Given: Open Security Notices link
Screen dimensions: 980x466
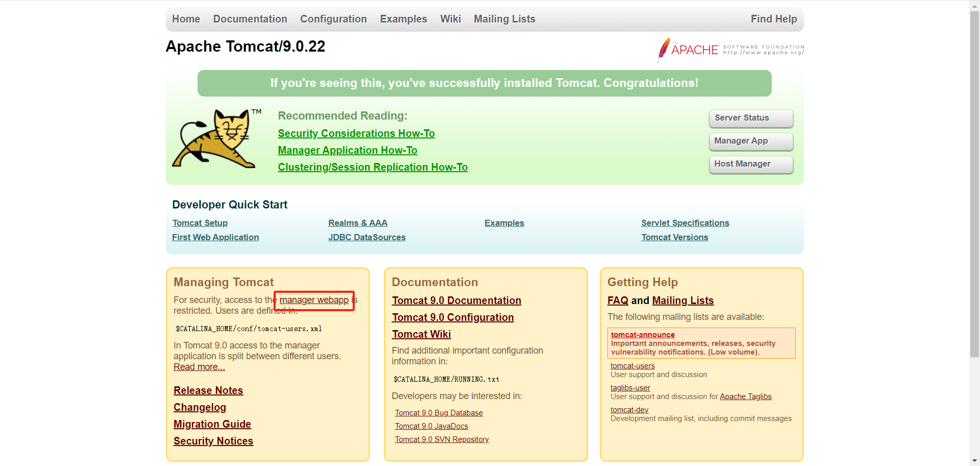Looking at the screenshot, I should [x=213, y=441].
